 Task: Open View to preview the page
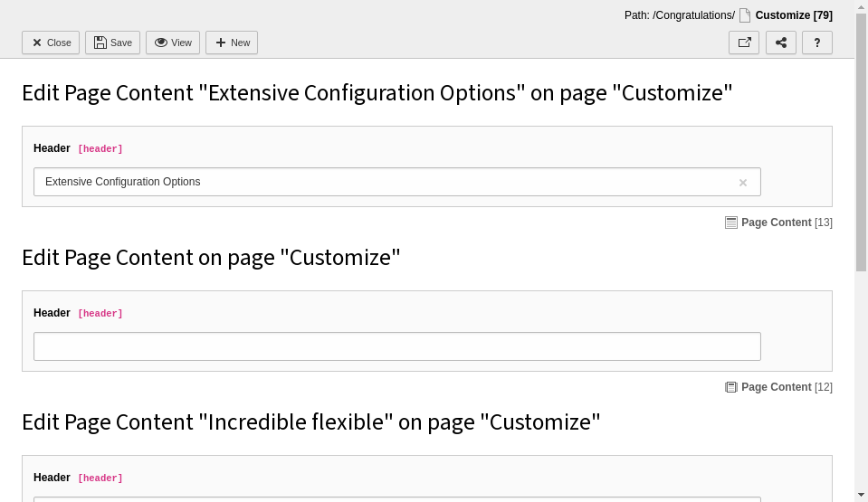pos(173,43)
